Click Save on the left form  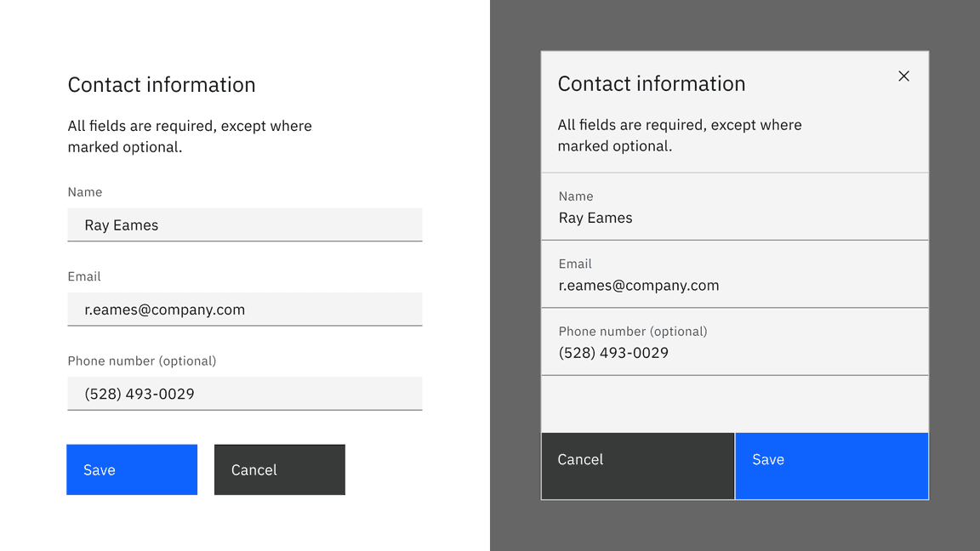[x=132, y=469]
